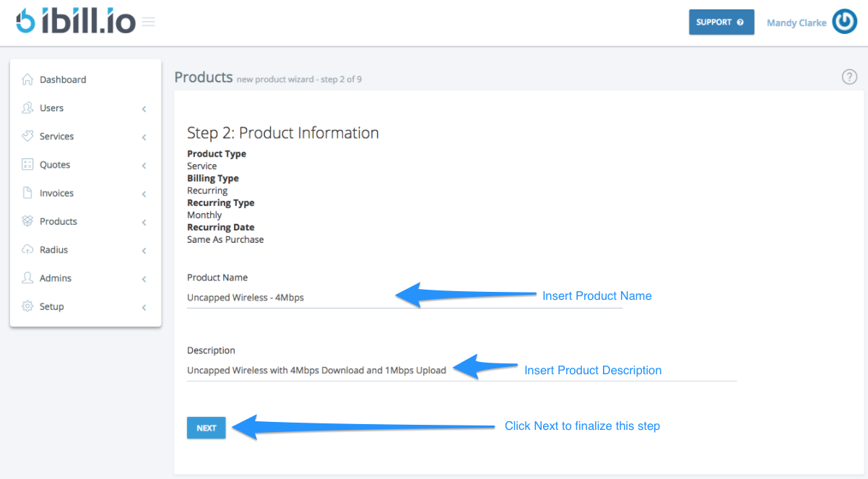Click the 'Recurring Type' label
Viewport: 868px width, 479px height.
pos(221,203)
